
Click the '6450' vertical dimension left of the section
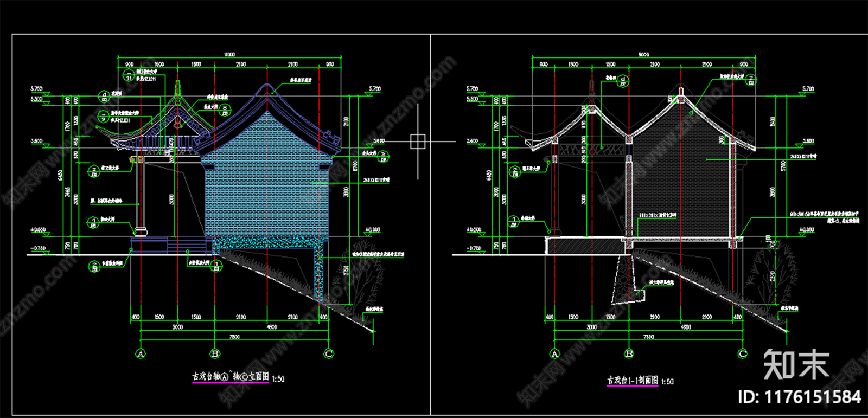[x=489, y=175]
